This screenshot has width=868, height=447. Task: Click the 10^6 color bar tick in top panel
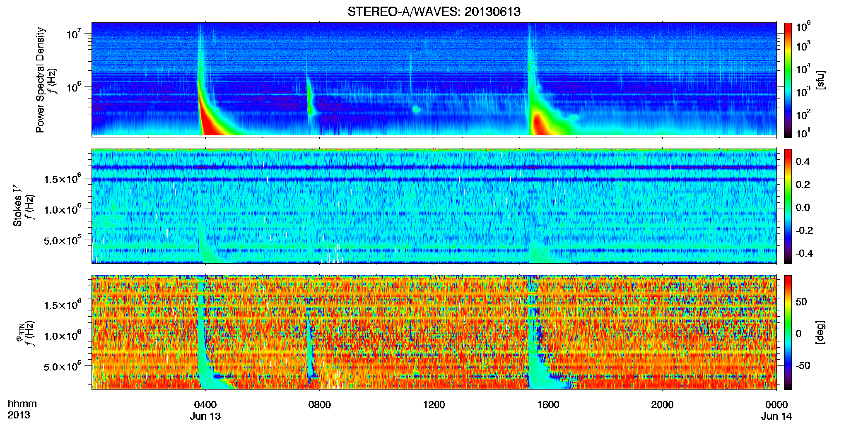point(803,26)
